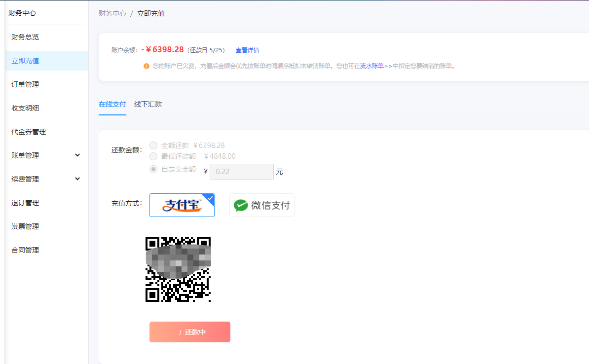Image resolution: width=589 pixels, height=364 pixels.
Task: Choose Alipay 支付宝 payment method
Action: pyautogui.click(x=182, y=205)
